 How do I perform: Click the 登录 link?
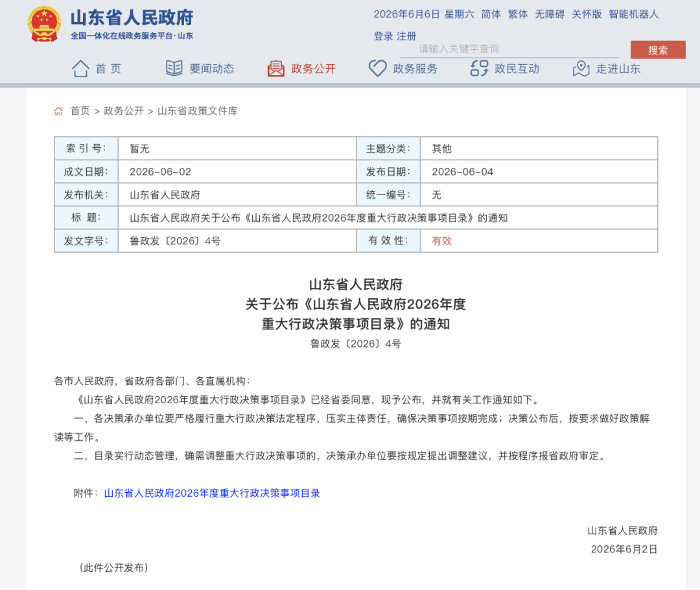tap(384, 36)
